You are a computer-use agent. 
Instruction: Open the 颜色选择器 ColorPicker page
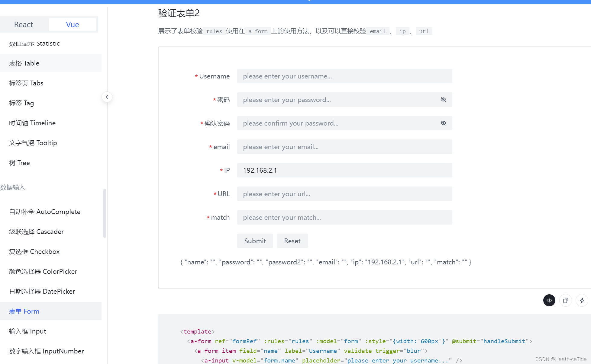click(x=43, y=271)
